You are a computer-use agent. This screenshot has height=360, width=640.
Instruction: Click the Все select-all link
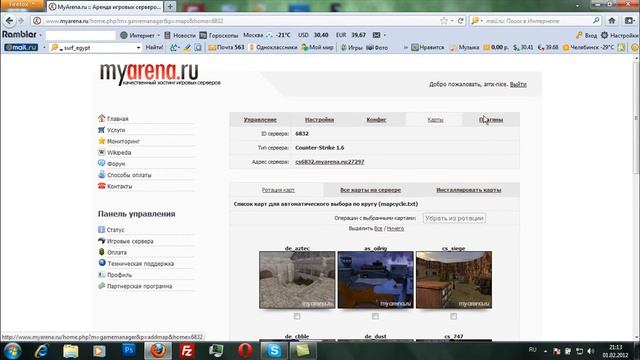coord(378,229)
